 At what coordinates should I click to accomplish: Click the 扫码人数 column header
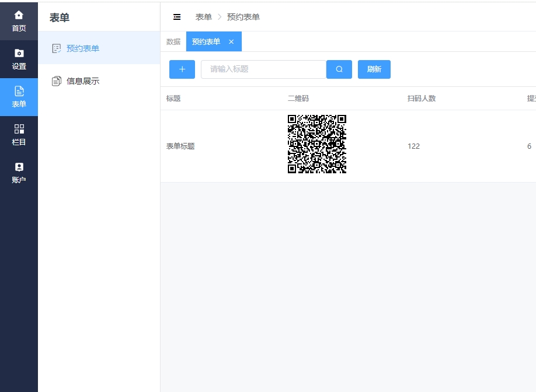click(422, 99)
